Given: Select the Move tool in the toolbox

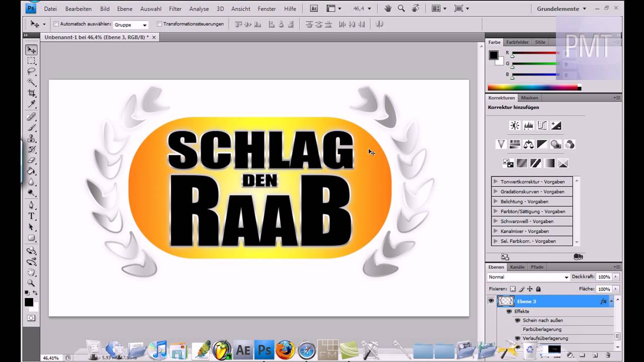Looking at the screenshot, I should [32, 50].
